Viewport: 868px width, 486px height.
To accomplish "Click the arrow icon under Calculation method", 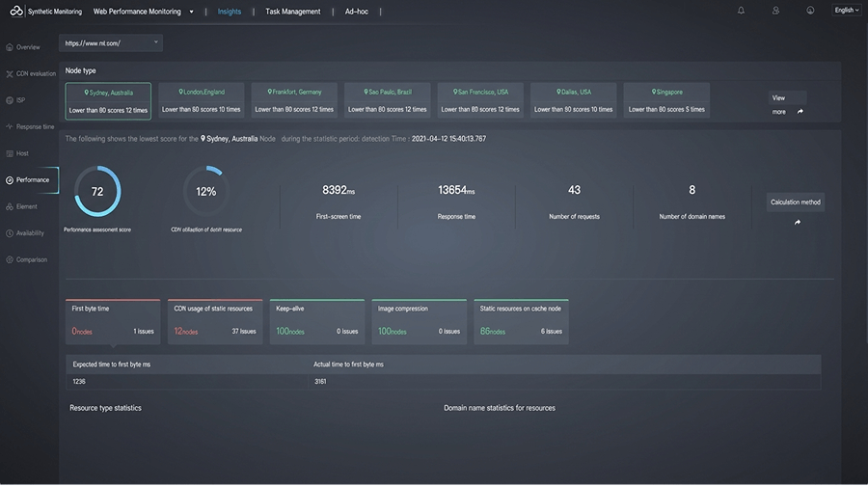I will 798,223.
